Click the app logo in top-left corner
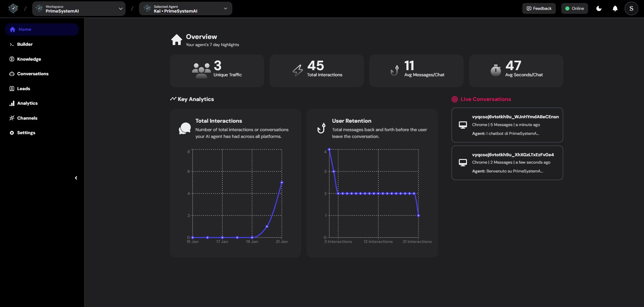Viewport: 644px width, 307px height. 13,8
